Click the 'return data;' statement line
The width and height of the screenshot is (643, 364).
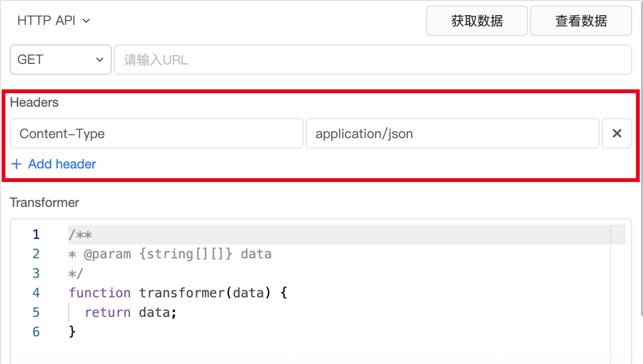(131, 313)
